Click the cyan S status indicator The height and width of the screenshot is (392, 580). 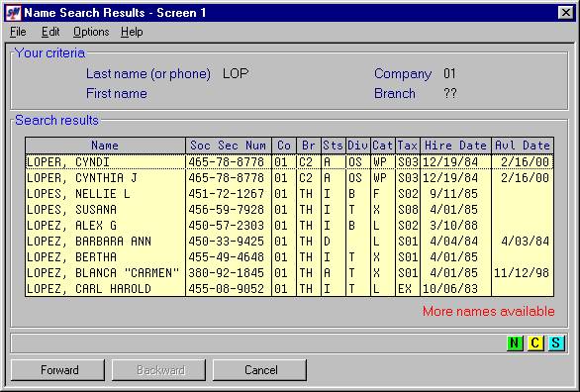click(x=555, y=343)
